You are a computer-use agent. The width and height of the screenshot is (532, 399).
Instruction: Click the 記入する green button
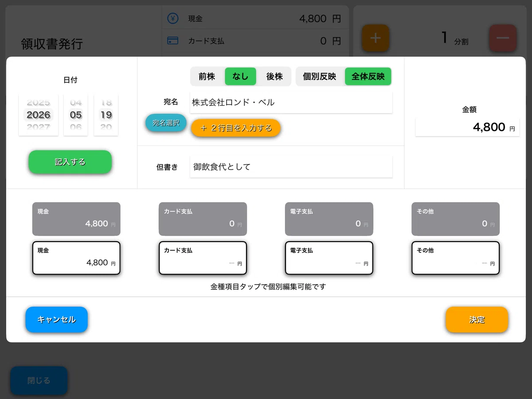point(70,162)
